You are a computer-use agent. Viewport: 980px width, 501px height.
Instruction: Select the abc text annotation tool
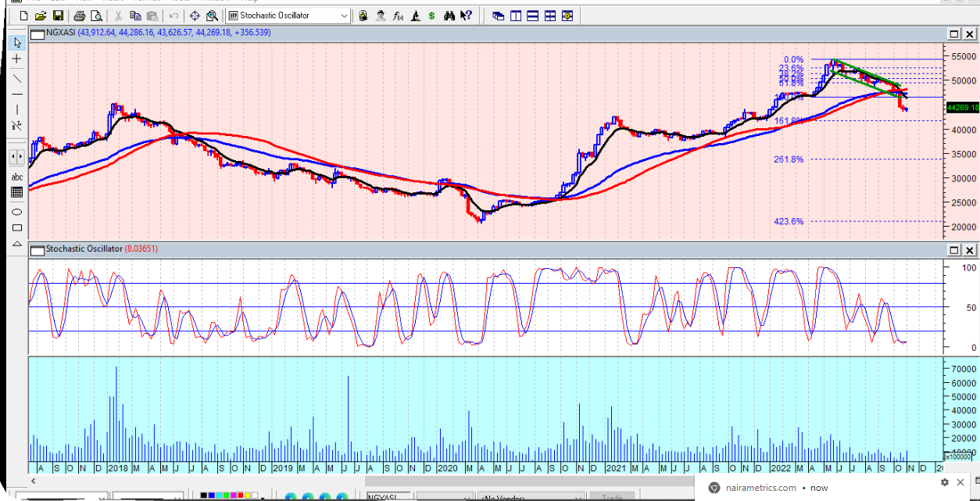pyautogui.click(x=16, y=177)
